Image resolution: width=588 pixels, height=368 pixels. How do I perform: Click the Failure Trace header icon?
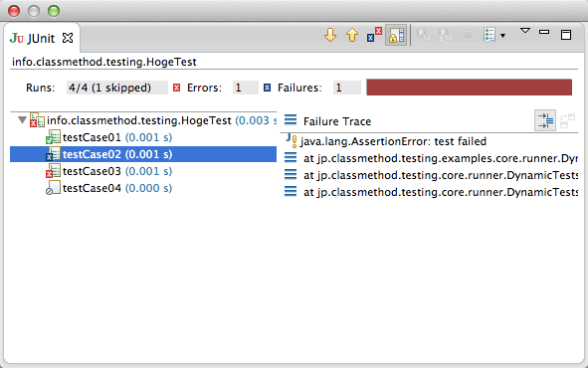291,120
